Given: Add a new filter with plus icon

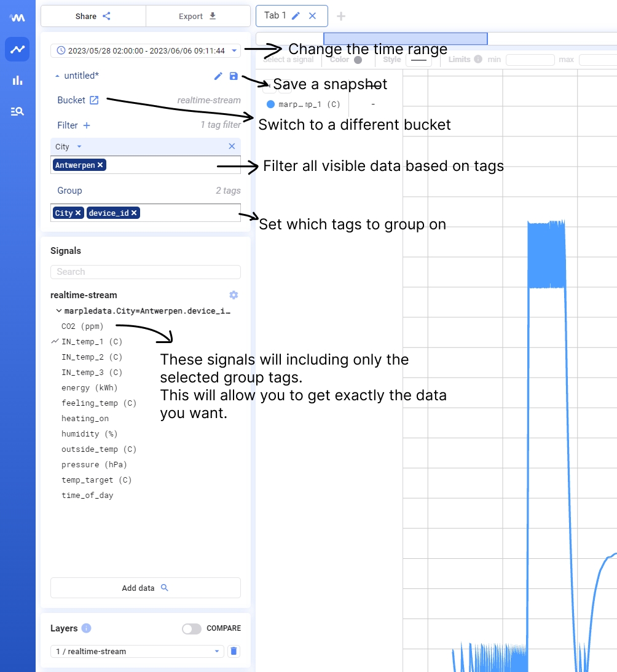Looking at the screenshot, I should (x=87, y=125).
